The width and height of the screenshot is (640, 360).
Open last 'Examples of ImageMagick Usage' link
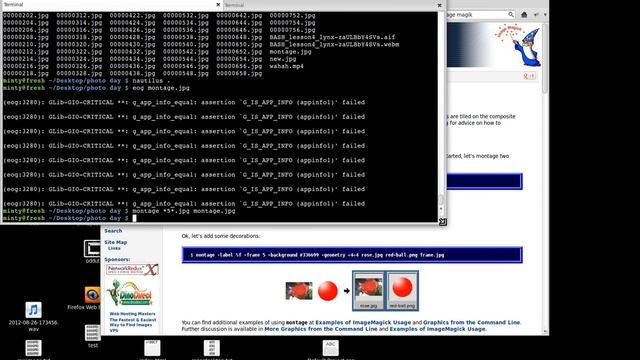(437, 329)
